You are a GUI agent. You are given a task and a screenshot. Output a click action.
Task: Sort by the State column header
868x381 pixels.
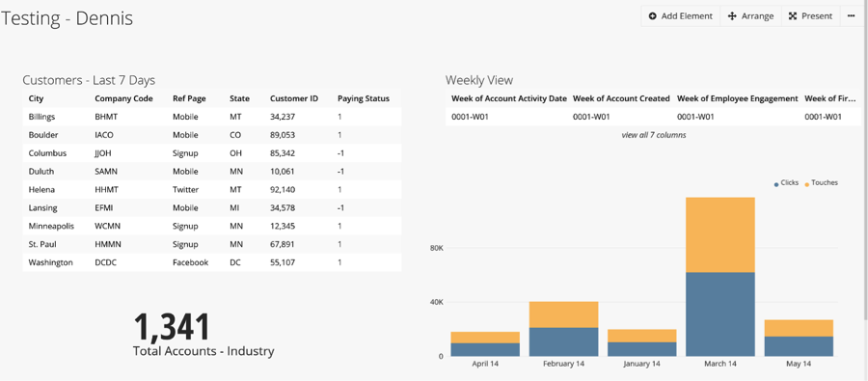click(x=239, y=98)
